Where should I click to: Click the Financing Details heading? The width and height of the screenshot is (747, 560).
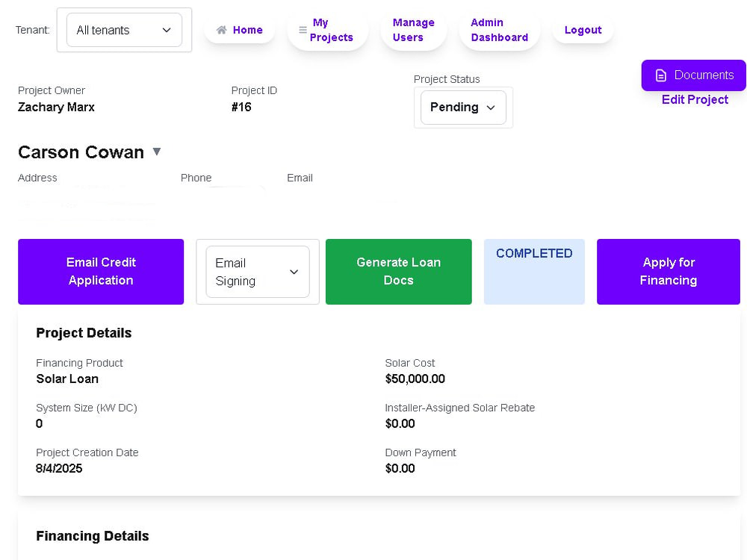93,536
